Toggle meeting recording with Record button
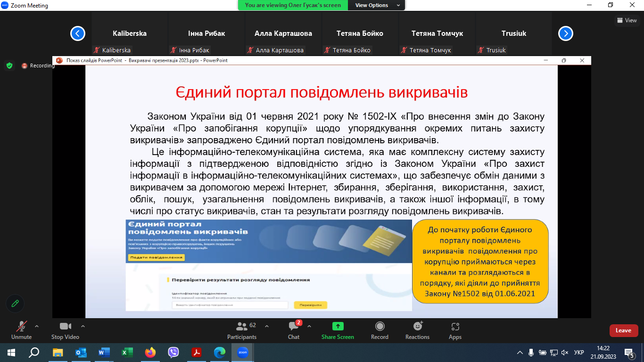This screenshot has width=644, height=362. (380, 330)
